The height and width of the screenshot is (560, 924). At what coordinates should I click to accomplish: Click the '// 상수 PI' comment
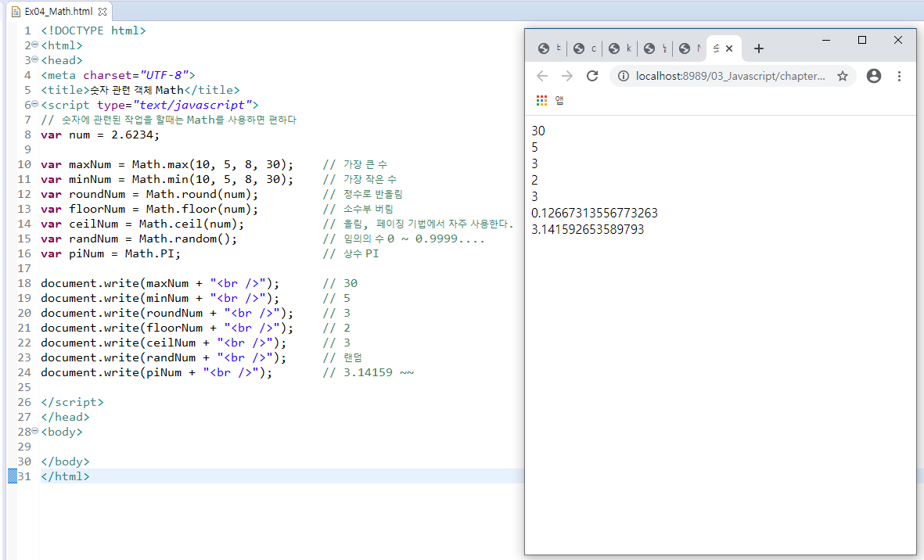[x=351, y=253]
